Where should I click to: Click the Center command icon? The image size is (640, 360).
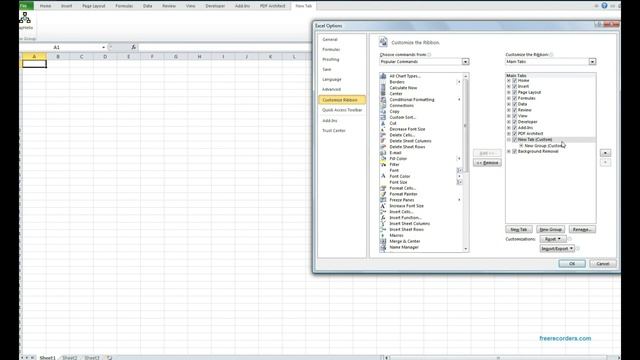coord(383,93)
